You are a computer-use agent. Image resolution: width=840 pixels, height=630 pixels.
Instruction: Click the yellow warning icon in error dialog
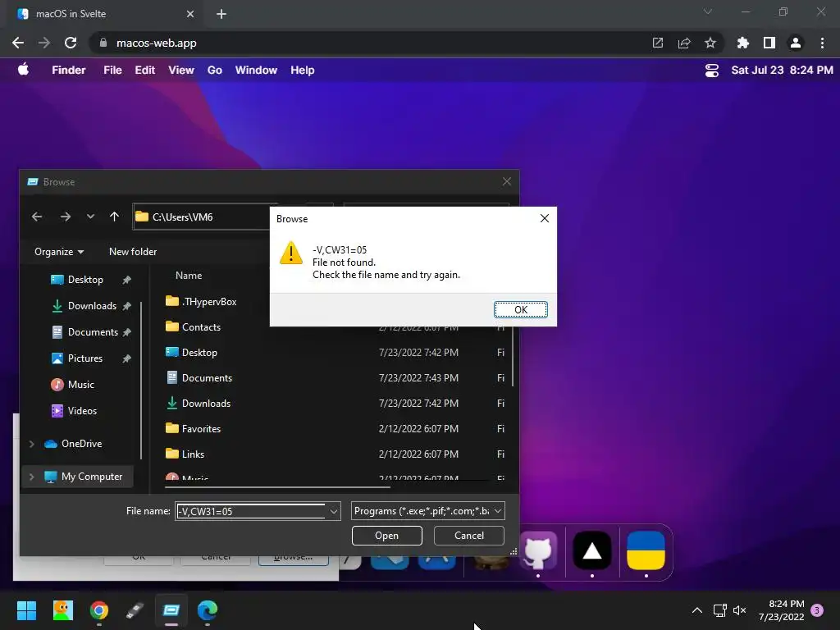291,253
